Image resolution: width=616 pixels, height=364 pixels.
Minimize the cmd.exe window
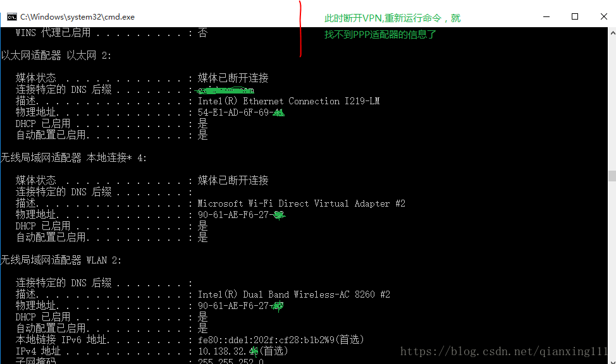pyautogui.click(x=546, y=16)
